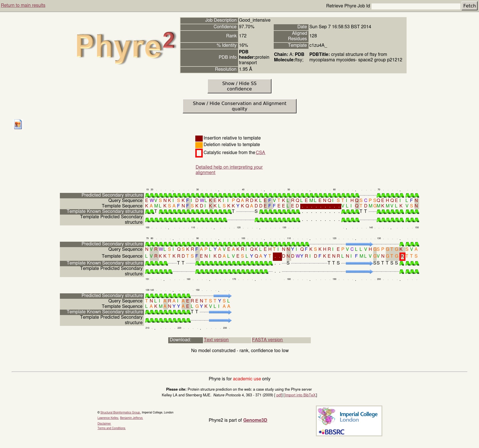This screenshot has width=479, height=448.
Task: Focus the Retrieve Phyre Job Id field
Action: click(x=416, y=6)
